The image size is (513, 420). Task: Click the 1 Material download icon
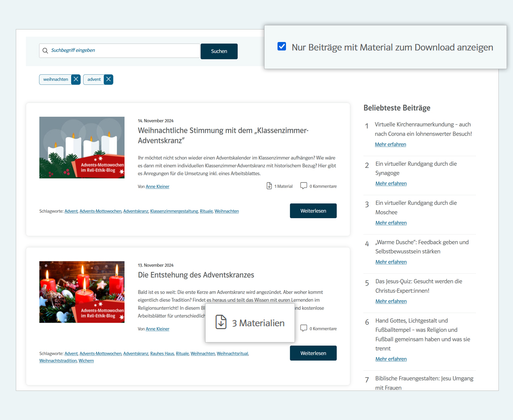pyautogui.click(x=269, y=186)
